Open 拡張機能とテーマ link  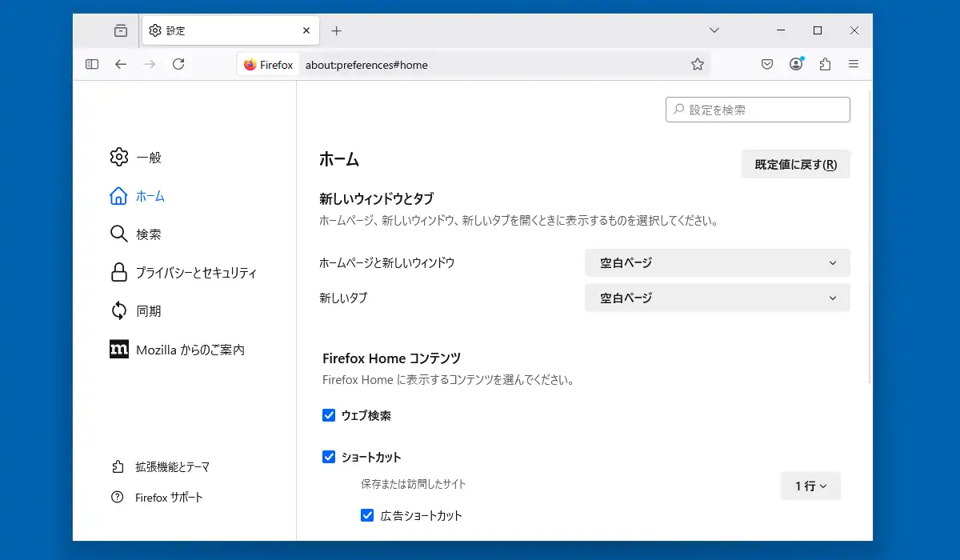[x=160, y=466]
